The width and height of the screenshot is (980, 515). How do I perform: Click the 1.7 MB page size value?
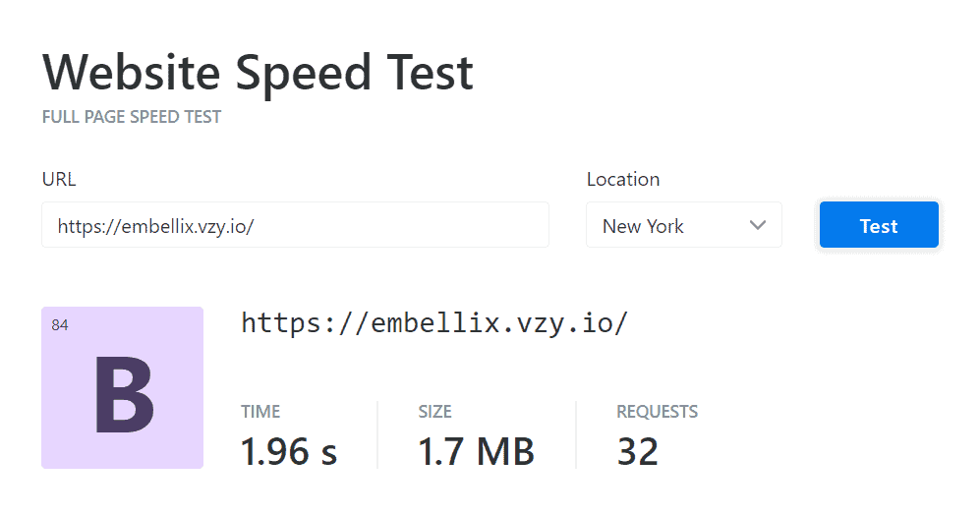476,451
